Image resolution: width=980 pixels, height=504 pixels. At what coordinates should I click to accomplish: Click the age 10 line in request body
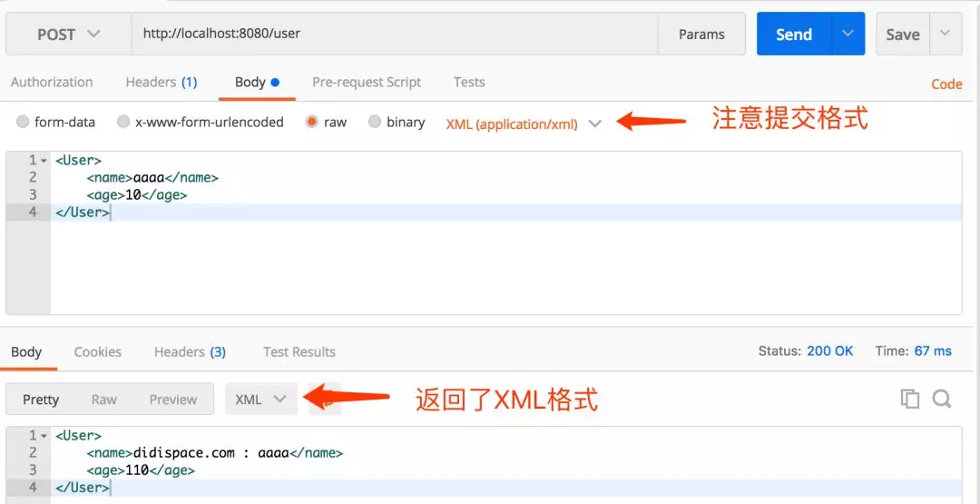pyautogui.click(x=137, y=195)
